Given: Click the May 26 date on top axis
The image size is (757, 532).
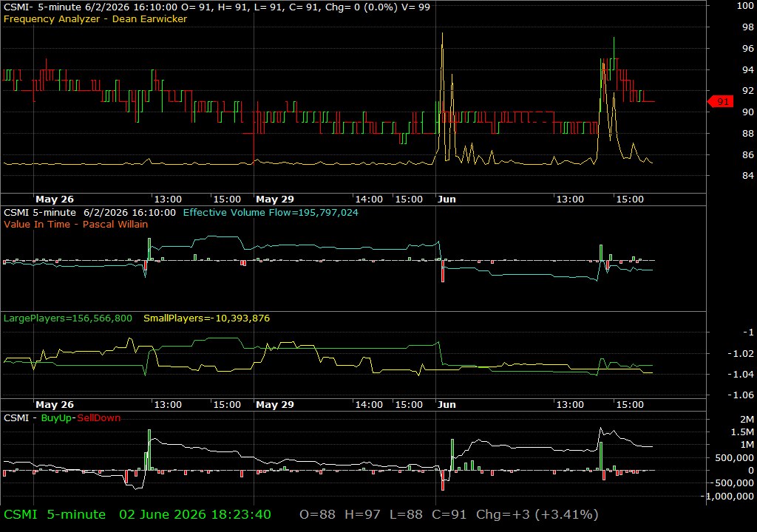Looking at the screenshot, I should [55, 199].
